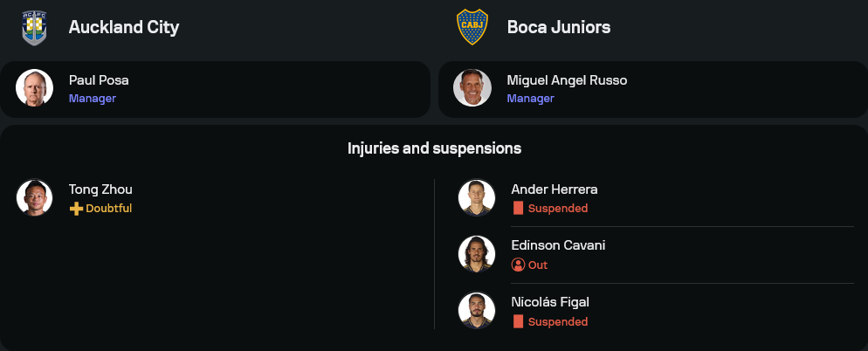Image resolution: width=868 pixels, height=351 pixels.
Task: Click Tong Zhou's player avatar
Action: [35, 197]
